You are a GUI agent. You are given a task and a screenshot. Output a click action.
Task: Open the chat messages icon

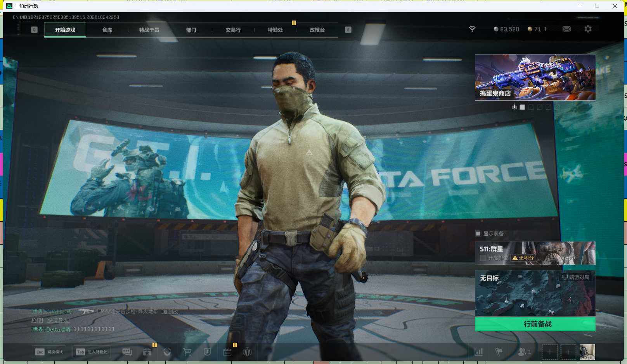tap(127, 352)
